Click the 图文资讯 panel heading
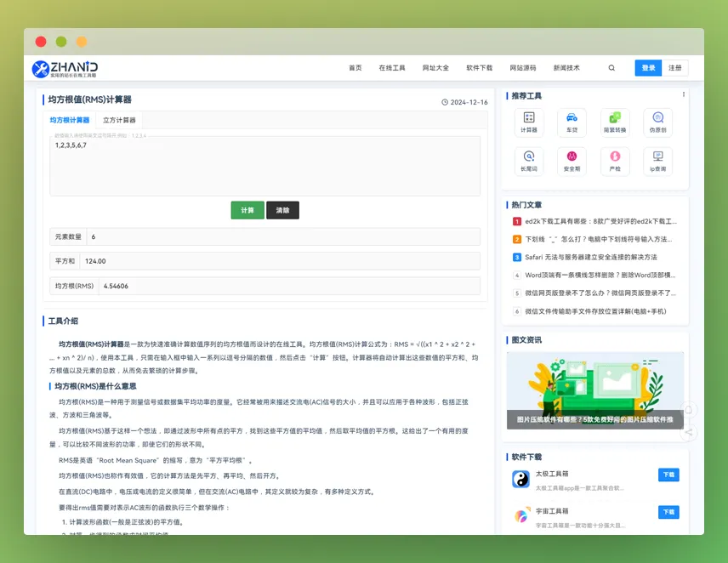Screen dimensions: 728x563 [526, 340]
